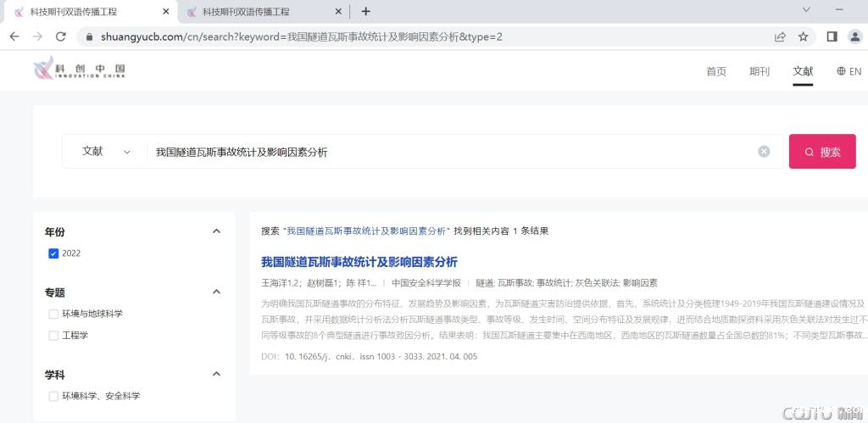The image size is (868, 423).
Task: Open the Chrome profile avatar icon
Action: 854,36
